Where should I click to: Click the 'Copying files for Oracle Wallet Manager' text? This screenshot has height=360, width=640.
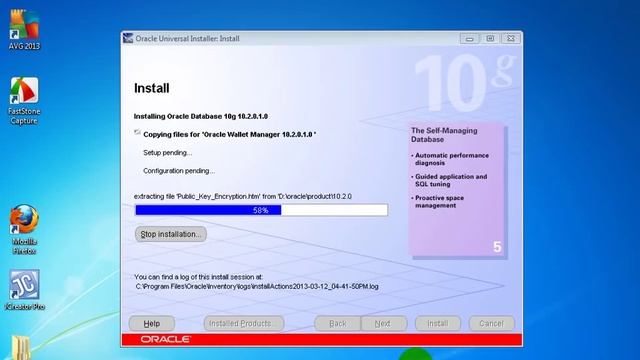[230, 134]
